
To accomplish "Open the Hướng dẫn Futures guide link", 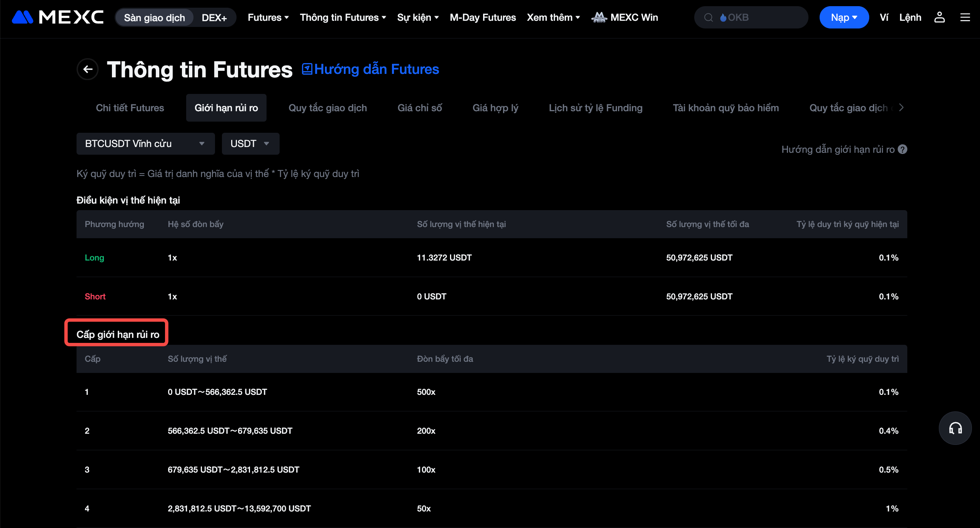I will click(370, 69).
